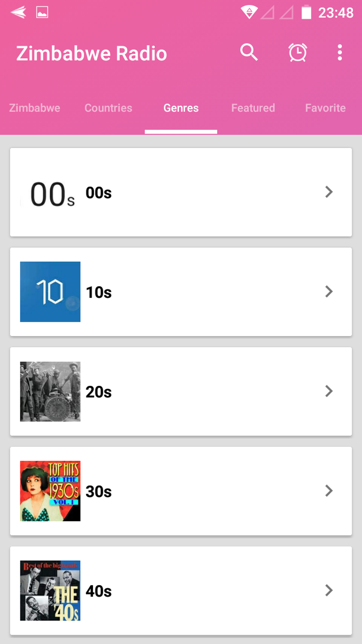Show the Favorite tab
The image size is (362, 644).
[325, 108]
